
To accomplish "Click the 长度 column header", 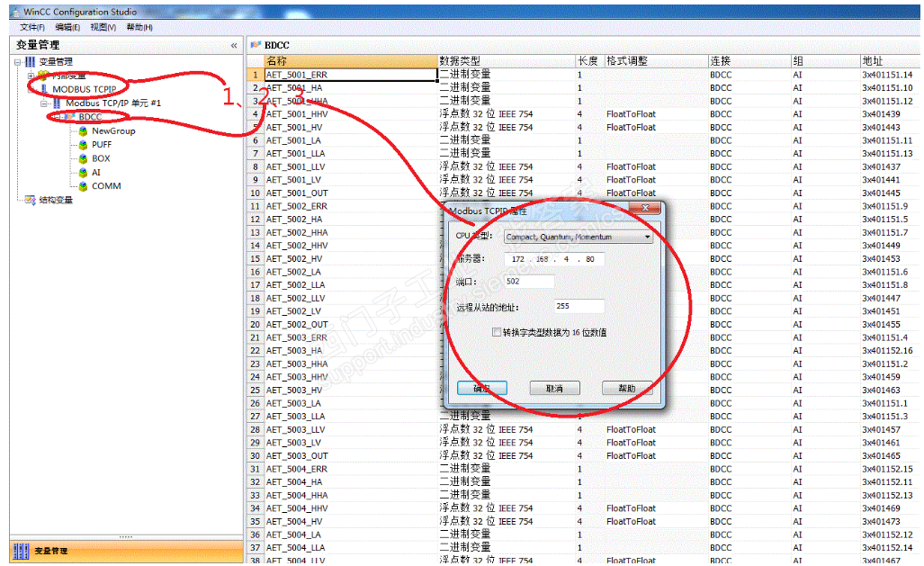I will [x=590, y=60].
